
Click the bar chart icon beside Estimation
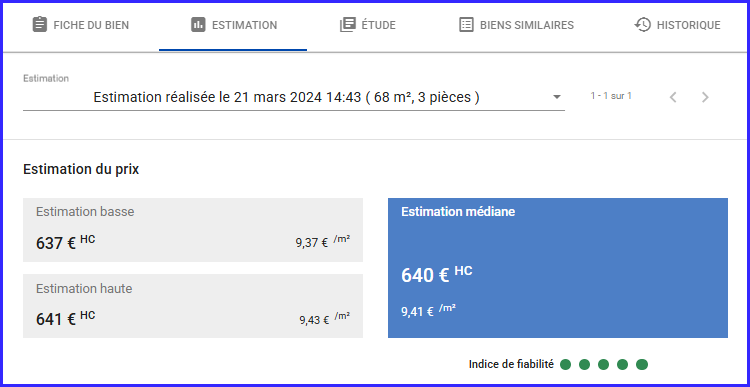coord(198,25)
